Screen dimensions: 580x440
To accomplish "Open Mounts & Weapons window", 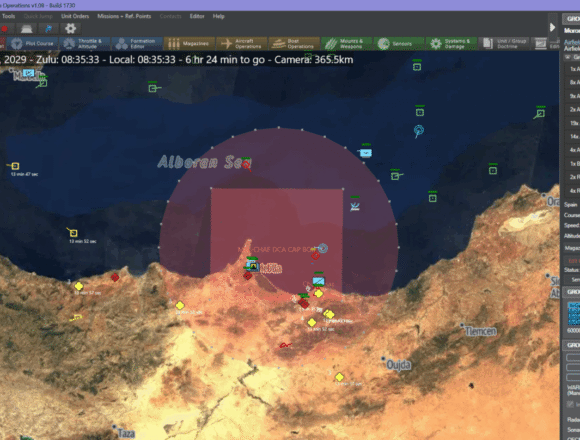I will point(347,44).
